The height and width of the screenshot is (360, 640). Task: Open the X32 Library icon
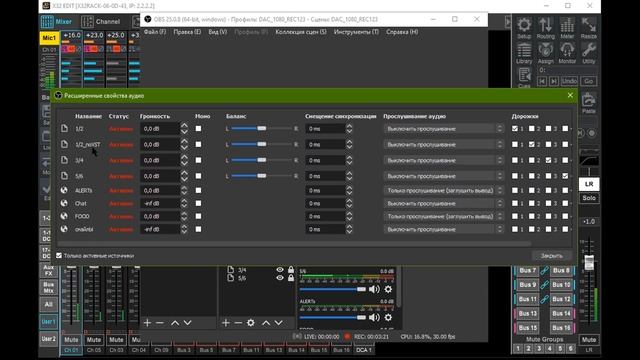(524, 53)
